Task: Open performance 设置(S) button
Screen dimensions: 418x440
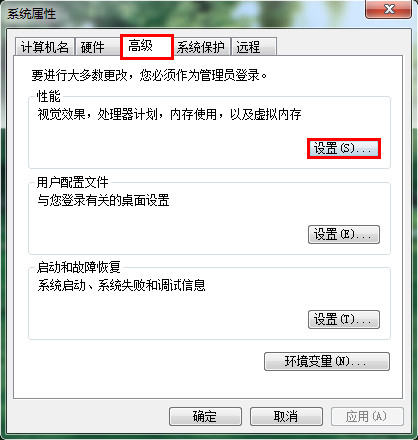Action: [344, 148]
